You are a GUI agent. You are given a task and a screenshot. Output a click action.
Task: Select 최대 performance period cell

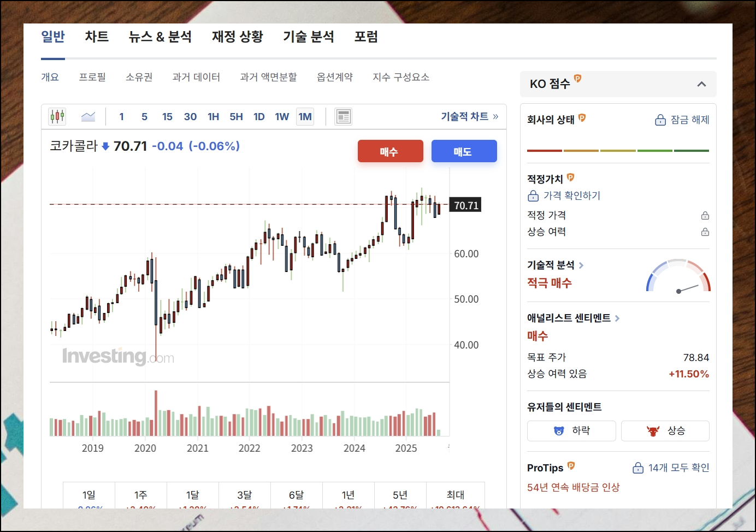point(456,495)
